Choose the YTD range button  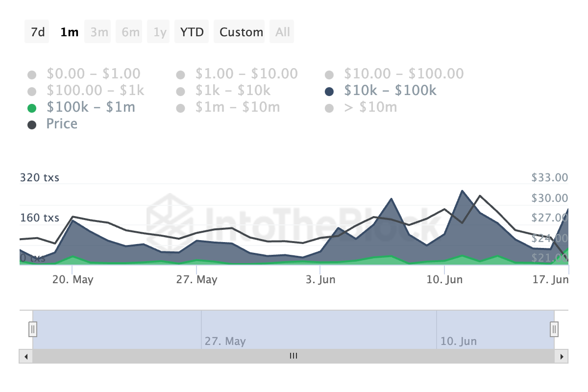pos(192,32)
